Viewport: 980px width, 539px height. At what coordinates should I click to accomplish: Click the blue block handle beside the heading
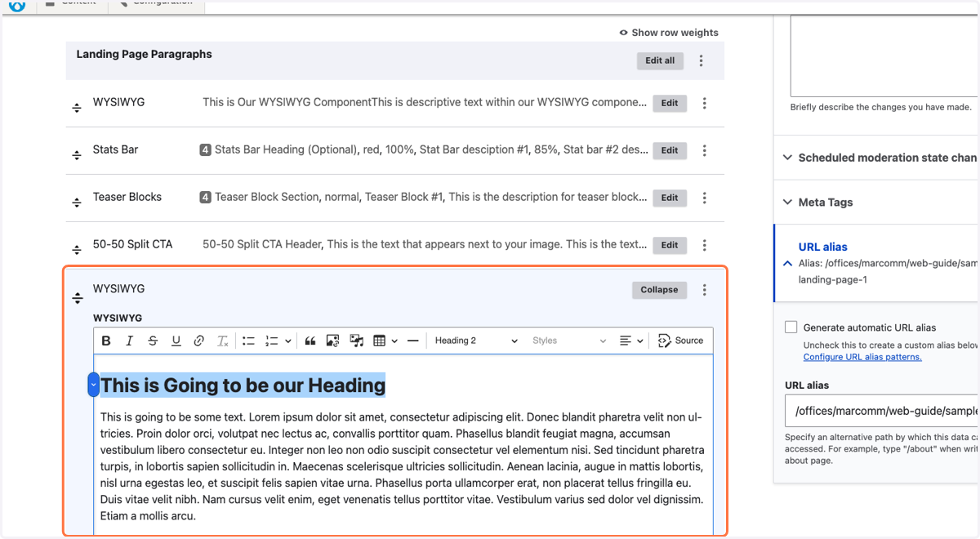tap(93, 385)
